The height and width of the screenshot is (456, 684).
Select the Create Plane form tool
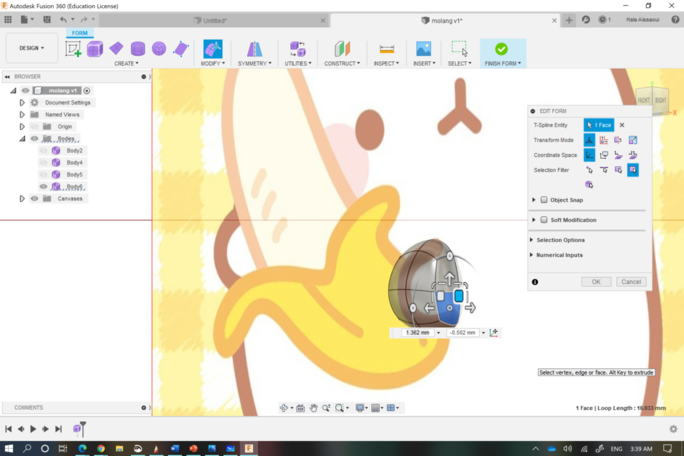(116, 48)
